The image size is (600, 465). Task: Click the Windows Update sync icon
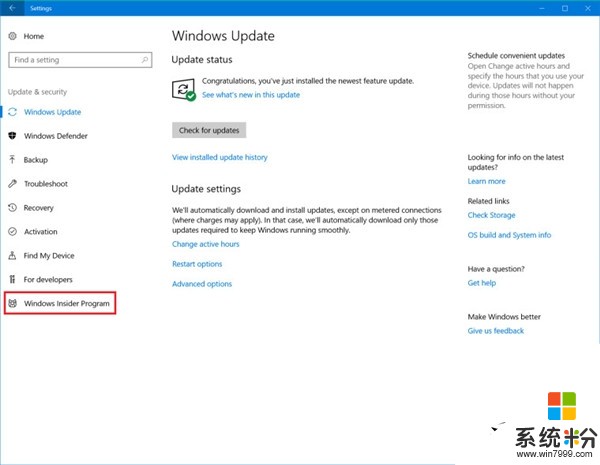pos(12,112)
